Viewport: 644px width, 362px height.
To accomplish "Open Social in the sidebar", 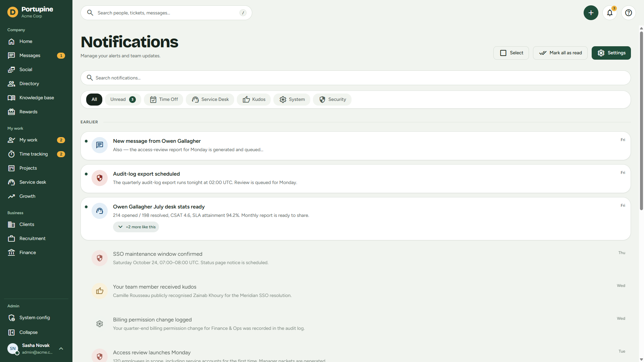I will pos(36,70).
